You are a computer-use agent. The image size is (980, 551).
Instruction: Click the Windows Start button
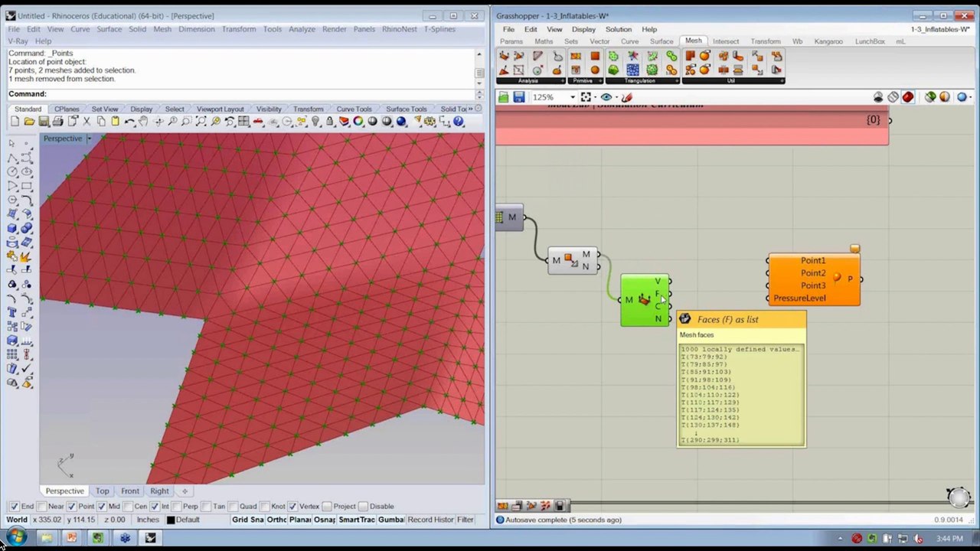pyautogui.click(x=15, y=537)
